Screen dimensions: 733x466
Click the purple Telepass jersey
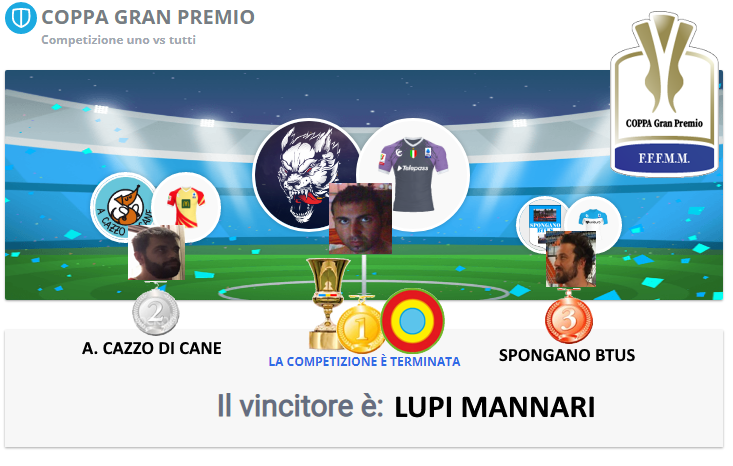tap(413, 174)
